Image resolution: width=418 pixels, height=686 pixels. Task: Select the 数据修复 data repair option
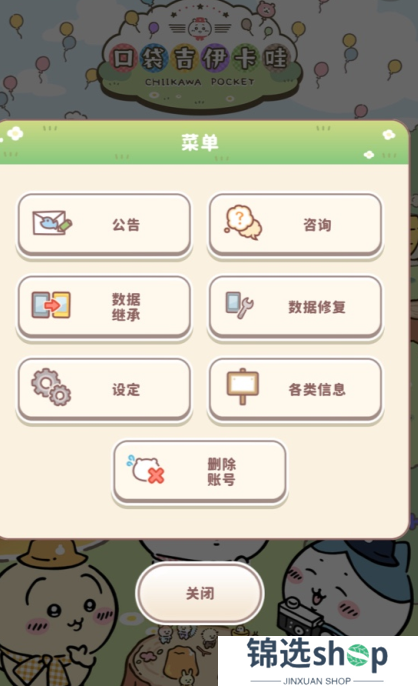(x=295, y=307)
